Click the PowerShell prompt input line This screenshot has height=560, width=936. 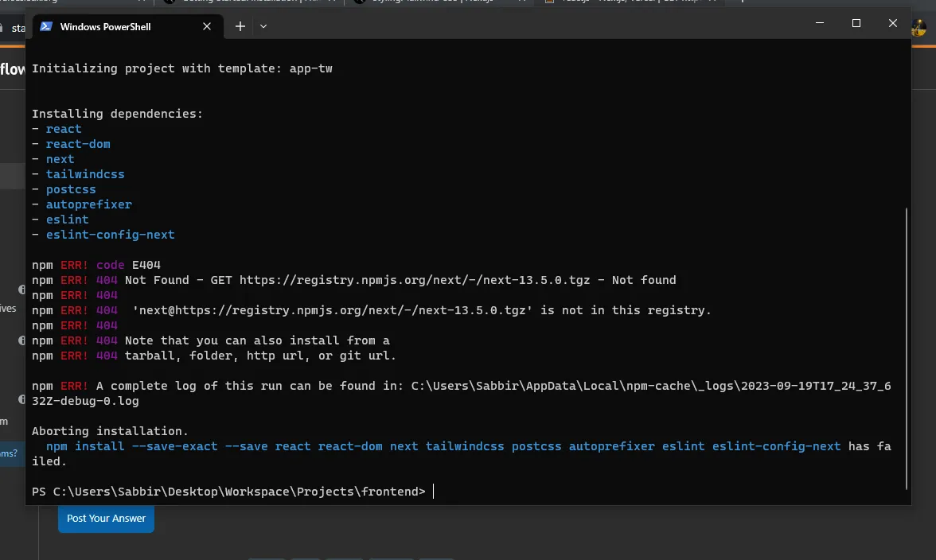(x=232, y=492)
